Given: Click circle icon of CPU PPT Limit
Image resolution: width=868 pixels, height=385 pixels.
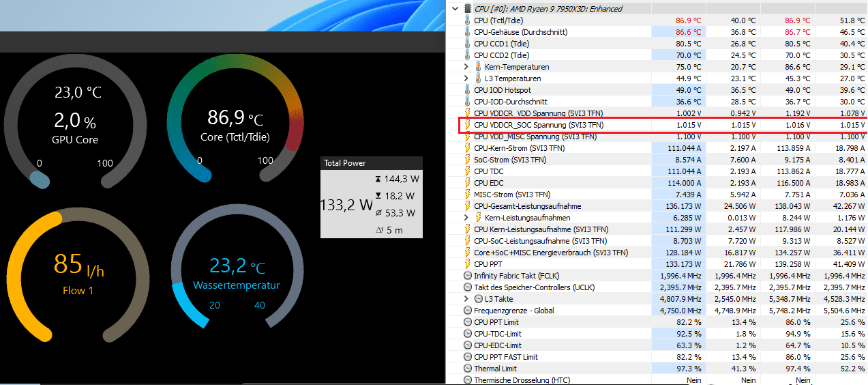Looking at the screenshot, I should 468,322.
